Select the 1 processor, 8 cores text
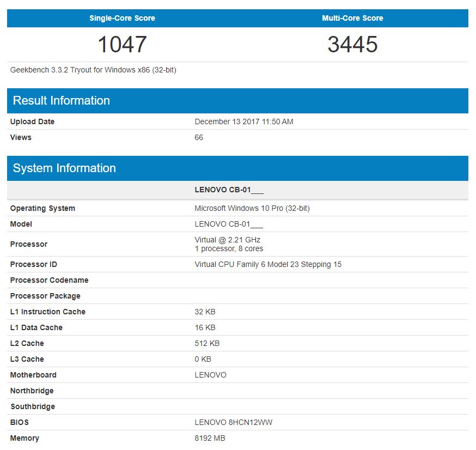The image size is (476, 450). coord(229,248)
